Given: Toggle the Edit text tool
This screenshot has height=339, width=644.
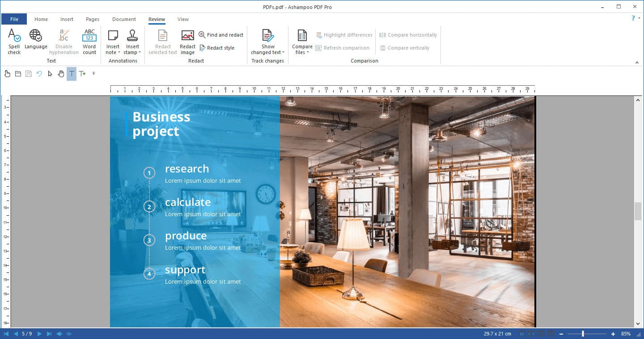Looking at the screenshot, I should click(72, 74).
